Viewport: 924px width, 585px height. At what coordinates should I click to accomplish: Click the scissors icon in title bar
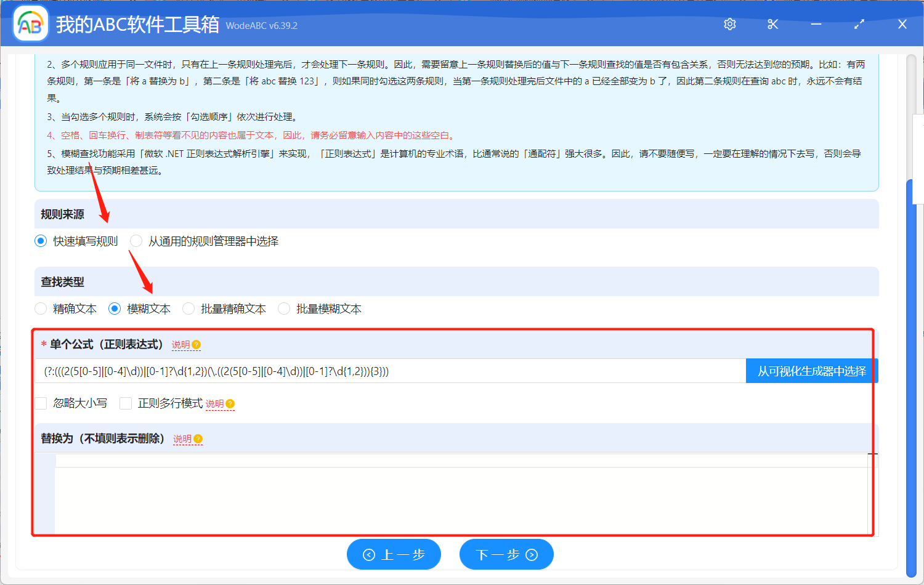pyautogui.click(x=772, y=24)
